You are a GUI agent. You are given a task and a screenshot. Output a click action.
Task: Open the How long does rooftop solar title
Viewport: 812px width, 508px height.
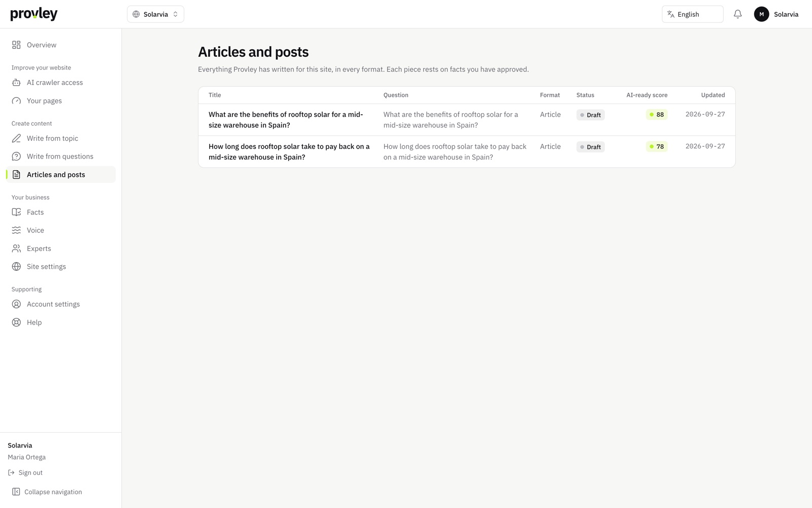[x=289, y=152]
